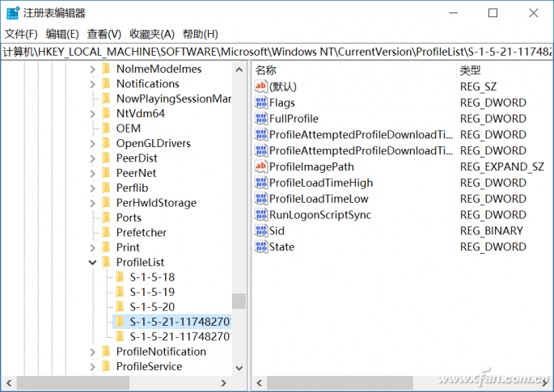Click second ProfileAttemptedProfileDownloadTi... value icon
Screen dimensions: 554x392
click(260, 151)
